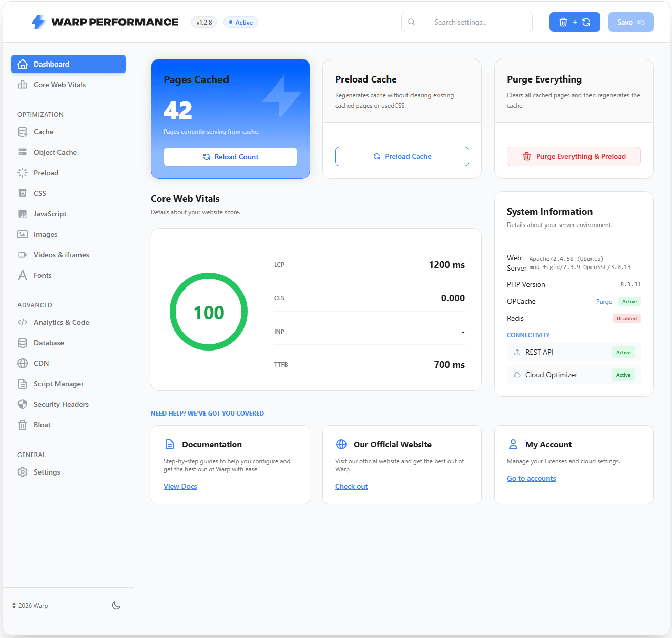Screen dimensions: 672x638
Task: Click the TTFB value 700 ms
Action: [x=449, y=365]
